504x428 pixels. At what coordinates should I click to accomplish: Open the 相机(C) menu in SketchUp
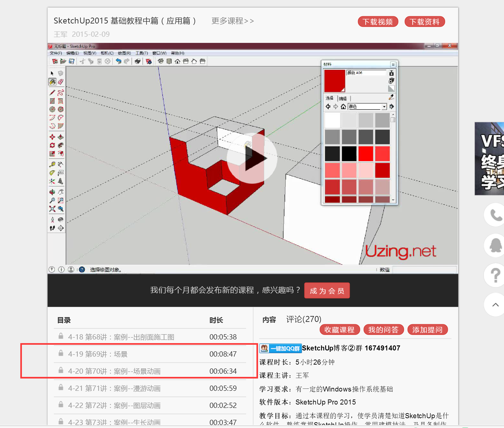(107, 53)
